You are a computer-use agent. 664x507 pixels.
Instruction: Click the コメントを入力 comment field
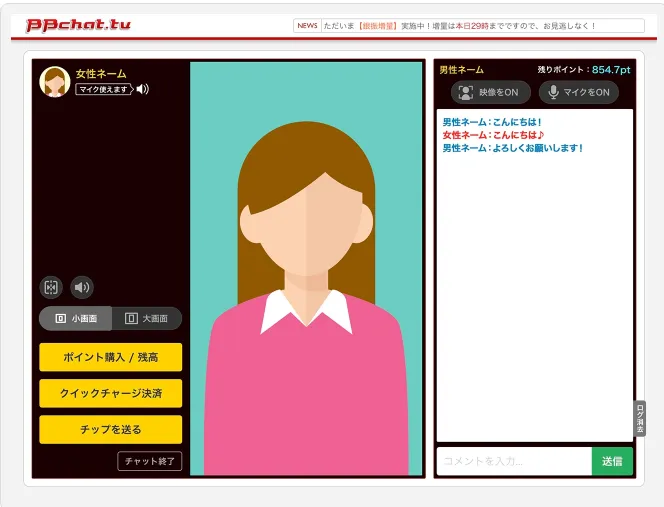514,461
